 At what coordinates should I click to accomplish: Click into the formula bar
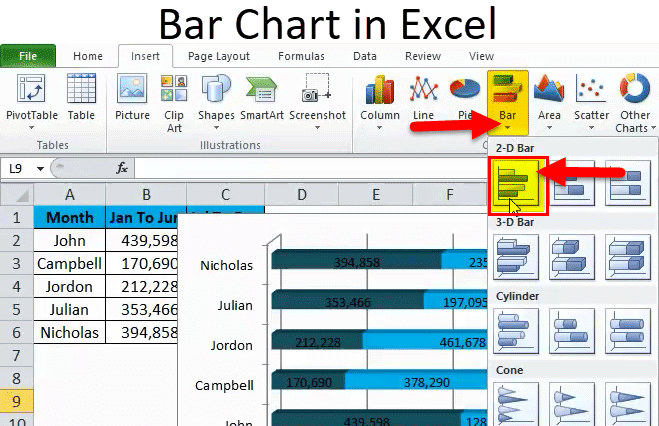coord(310,168)
